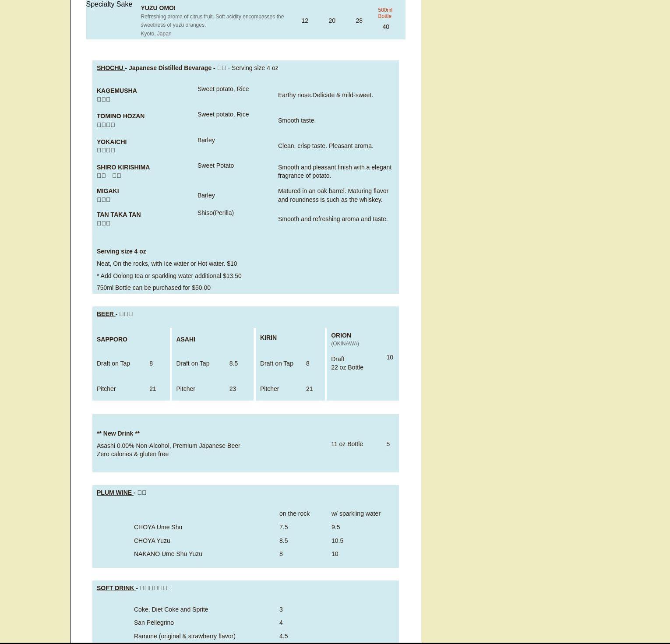Click 'Earthy nose.Delicate & mild-sweet.' description

pyautogui.click(x=326, y=95)
